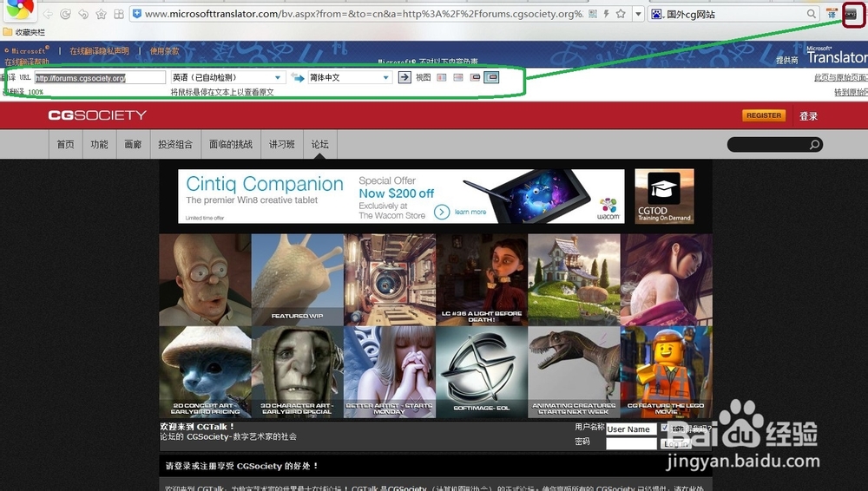Click the undo closed-page arrow icon
The height and width of the screenshot is (491, 868).
[83, 14]
